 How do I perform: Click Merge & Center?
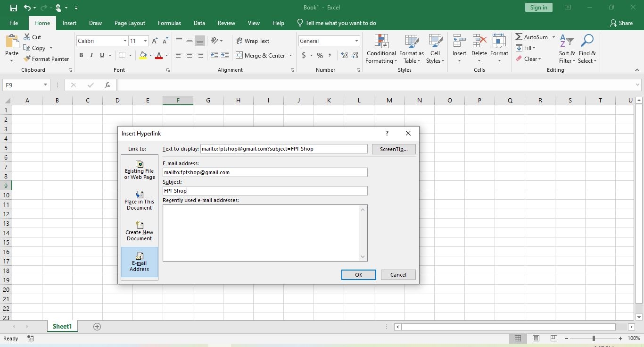coord(261,55)
